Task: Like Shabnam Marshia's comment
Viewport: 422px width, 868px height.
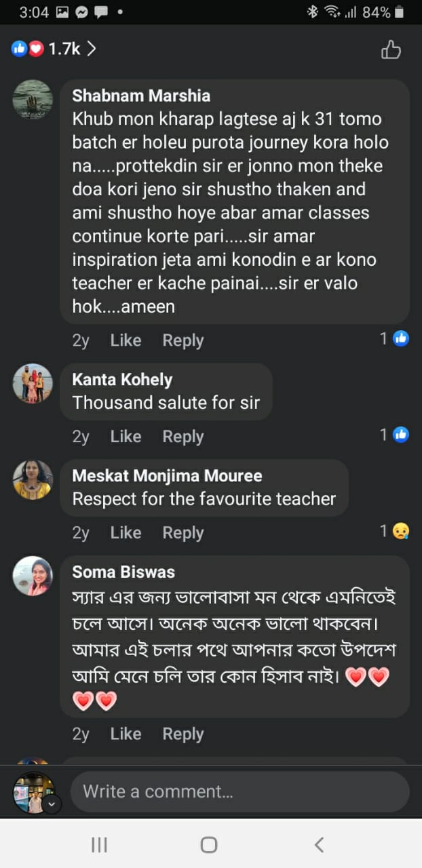Action: tap(126, 340)
